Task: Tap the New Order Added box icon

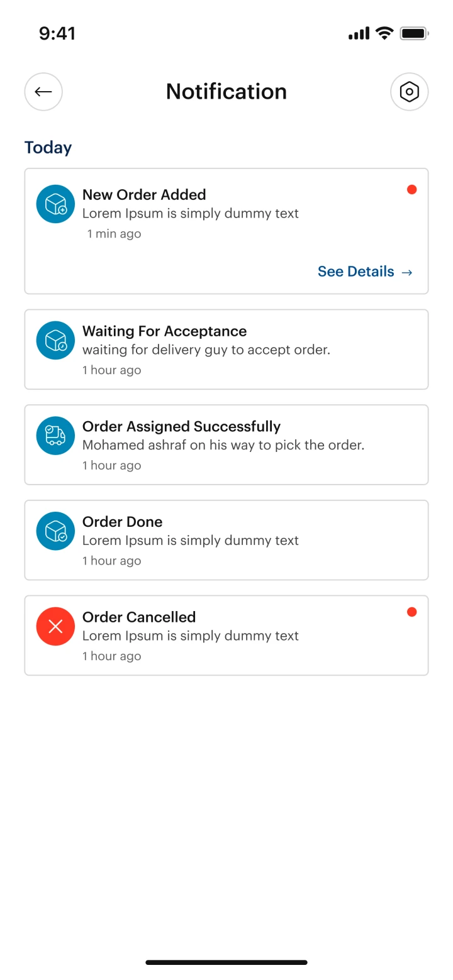Action: coord(55,204)
